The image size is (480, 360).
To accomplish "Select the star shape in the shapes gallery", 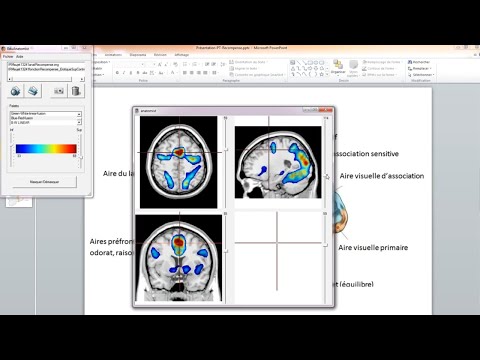I will click(x=322, y=74).
